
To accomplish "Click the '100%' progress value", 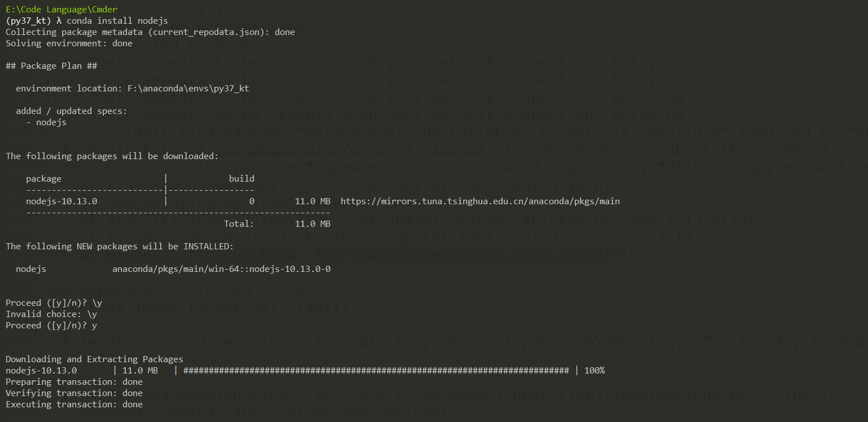I will tap(594, 371).
